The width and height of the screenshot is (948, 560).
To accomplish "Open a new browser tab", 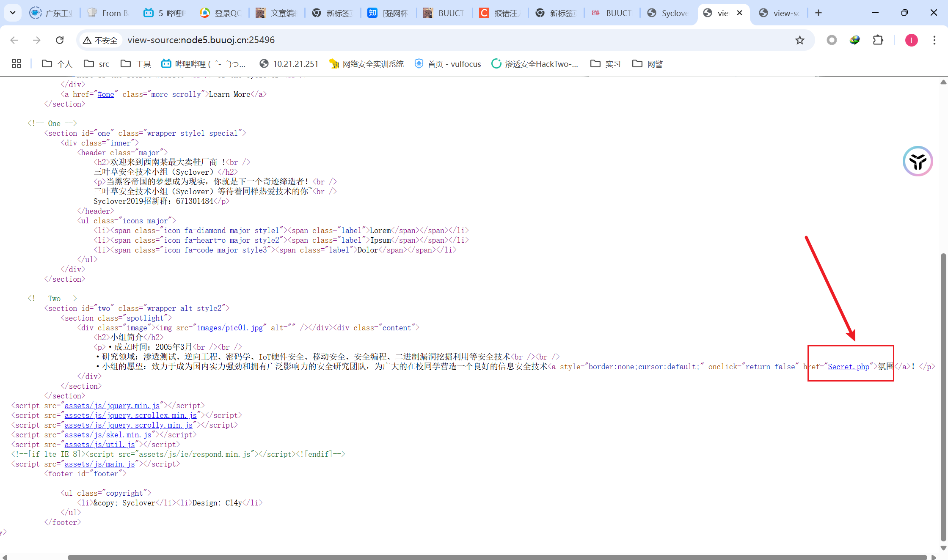I will 818,13.
